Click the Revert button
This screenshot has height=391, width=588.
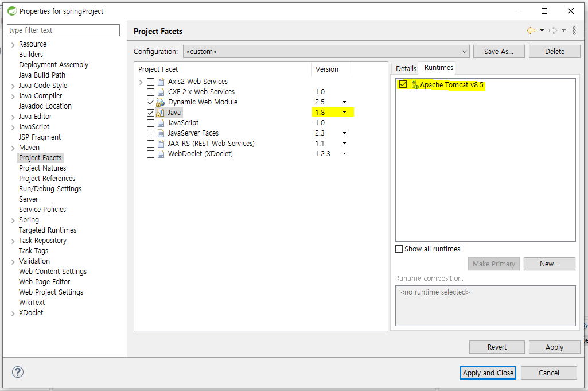point(497,347)
